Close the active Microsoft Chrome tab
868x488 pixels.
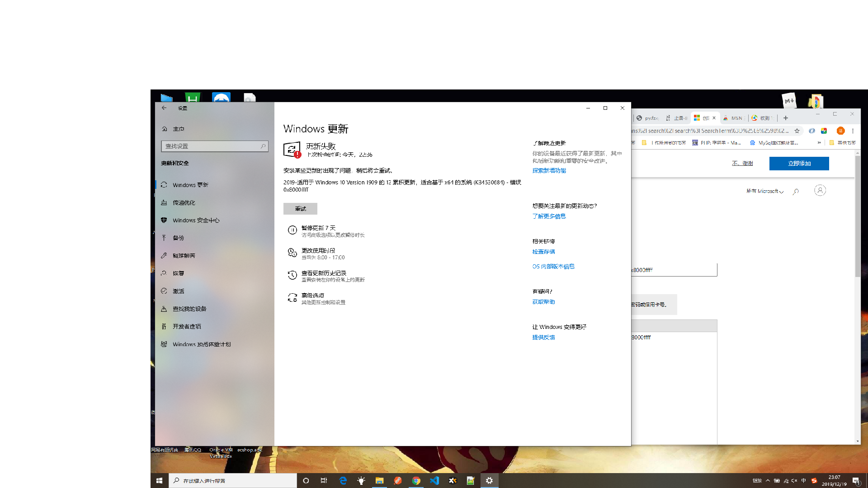click(x=714, y=118)
